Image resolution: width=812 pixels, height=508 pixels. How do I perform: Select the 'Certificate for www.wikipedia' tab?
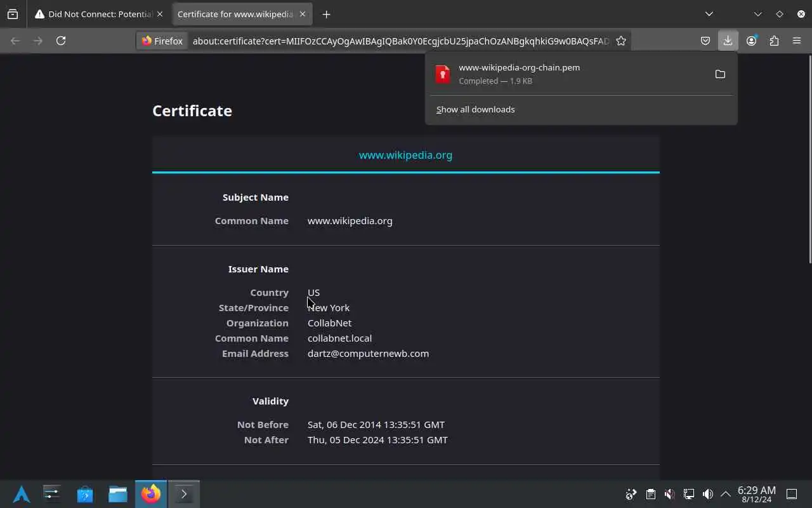click(235, 14)
